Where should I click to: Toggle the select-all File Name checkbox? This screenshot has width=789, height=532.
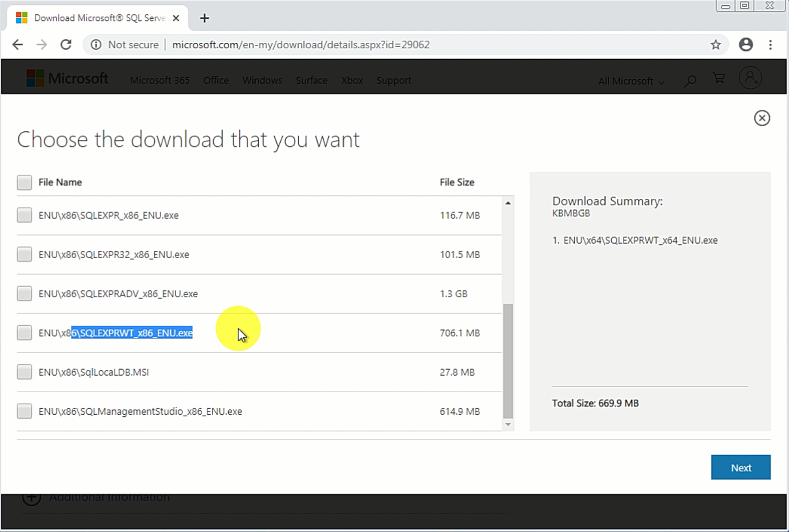tap(24, 182)
